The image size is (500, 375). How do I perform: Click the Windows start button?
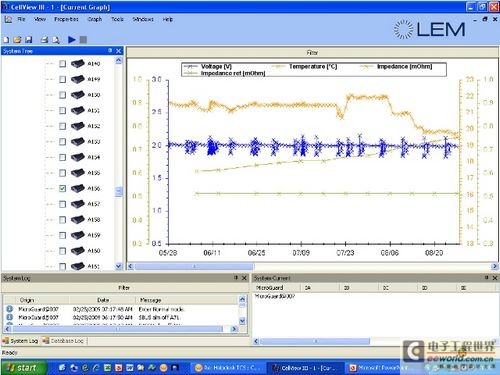pyautogui.click(x=23, y=368)
